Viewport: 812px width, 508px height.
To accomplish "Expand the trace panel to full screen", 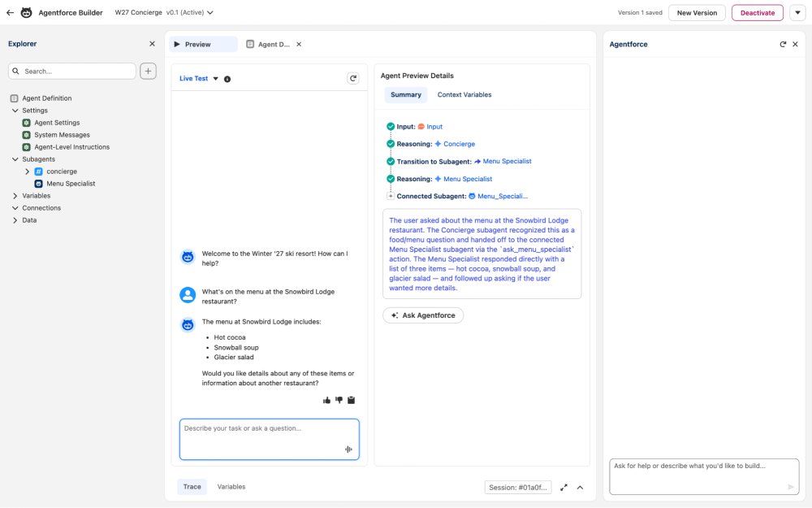I will (x=564, y=487).
